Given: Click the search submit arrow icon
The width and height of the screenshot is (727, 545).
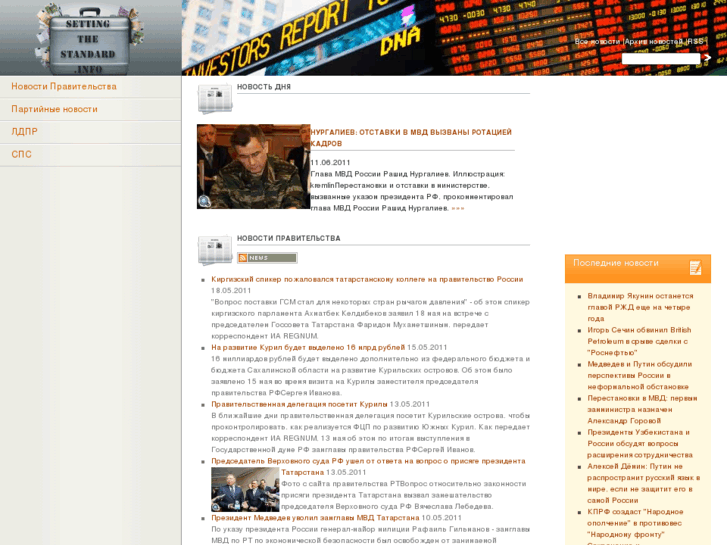Looking at the screenshot, I should [707, 58].
